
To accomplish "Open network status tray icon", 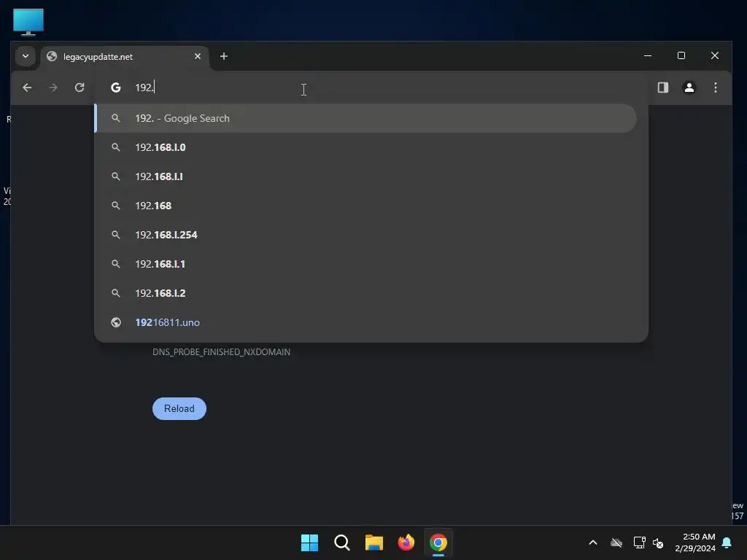I will pyautogui.click(x=639, y=542).
